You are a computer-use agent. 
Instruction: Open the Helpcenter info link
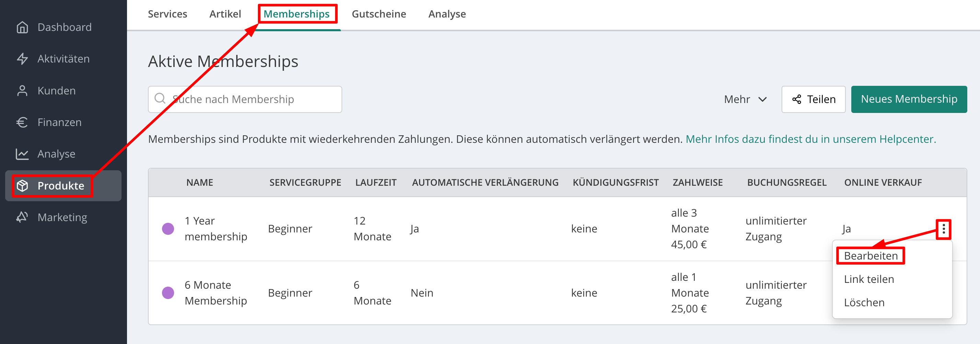[x=811, y=139]
